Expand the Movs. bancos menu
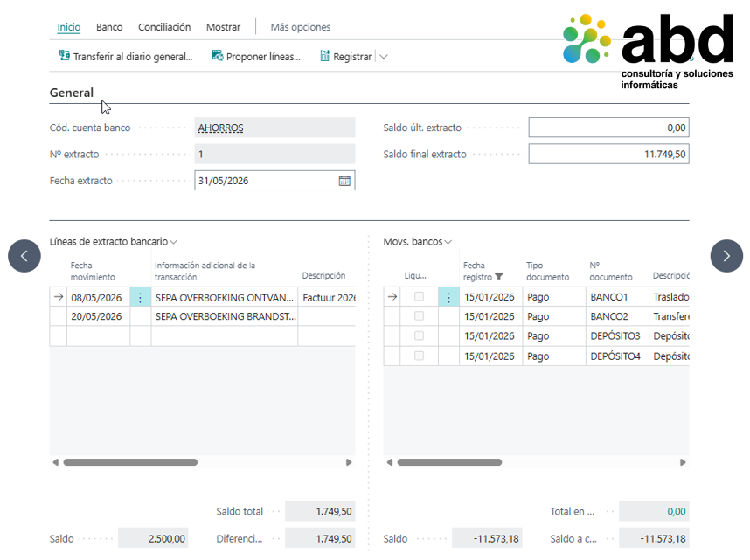This screenshot has width=750, height=560. click(448, 242)
